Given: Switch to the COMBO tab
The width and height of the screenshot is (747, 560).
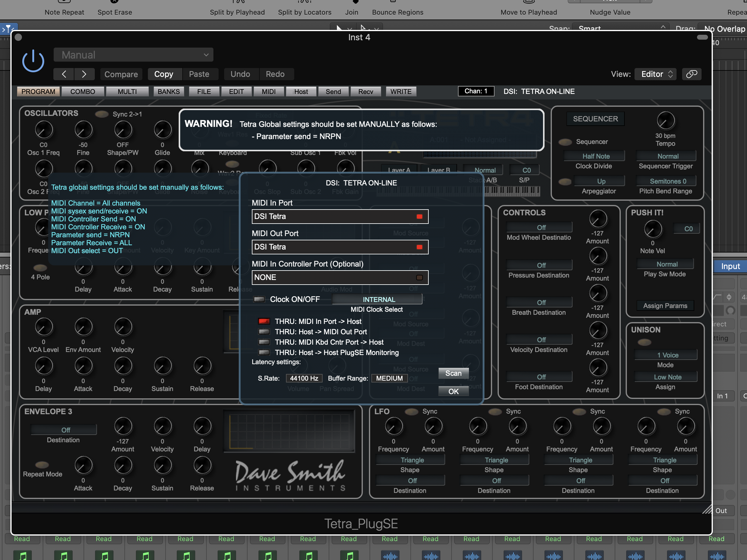Looking at the screenshot, I should [x=82, y=92].
